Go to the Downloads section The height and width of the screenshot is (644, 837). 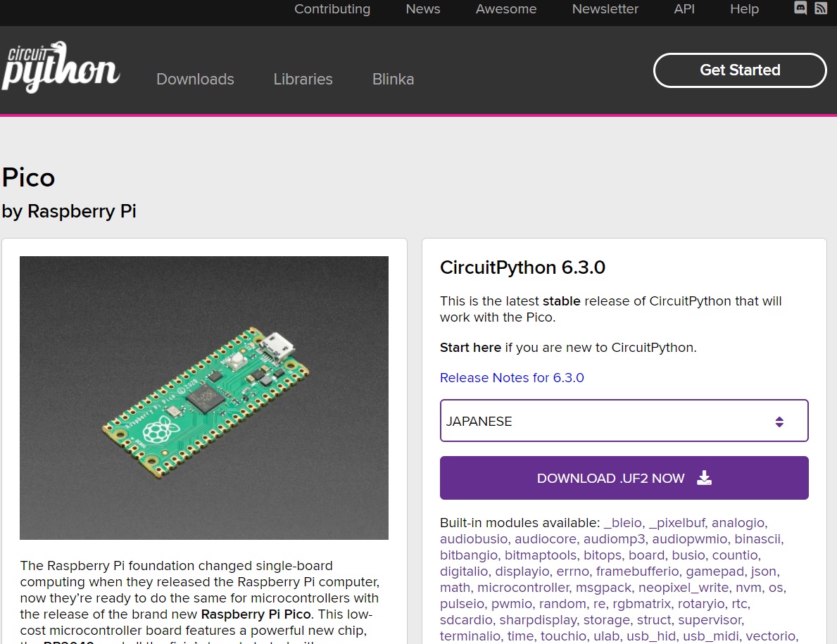[x=196, y=79]
